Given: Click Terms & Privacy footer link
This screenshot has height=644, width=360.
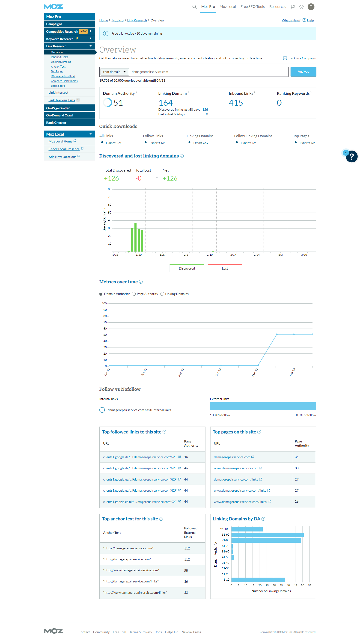Looking at the screenshot, I should (x=140, y=632).
